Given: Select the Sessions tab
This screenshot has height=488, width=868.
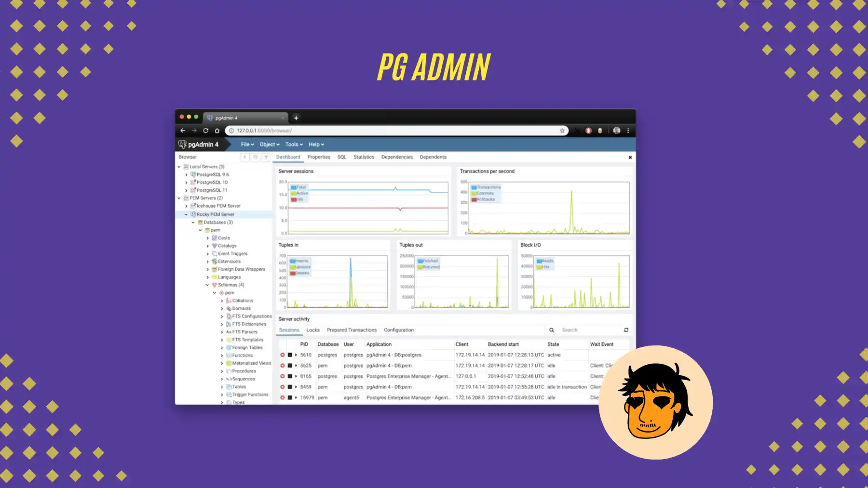Looking at the screenshot, I should coord(289,330).
